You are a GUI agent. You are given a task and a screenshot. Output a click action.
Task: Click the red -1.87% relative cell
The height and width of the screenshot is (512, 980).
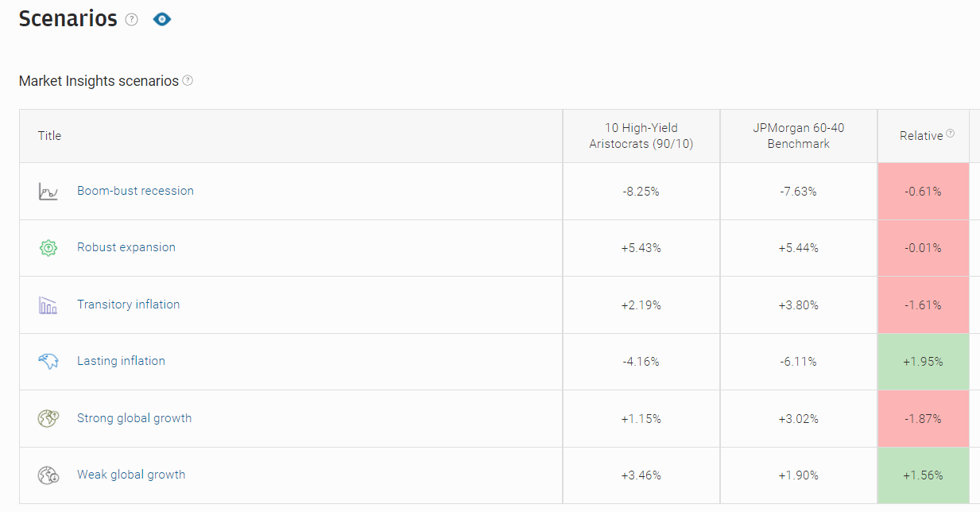(923, 419)
